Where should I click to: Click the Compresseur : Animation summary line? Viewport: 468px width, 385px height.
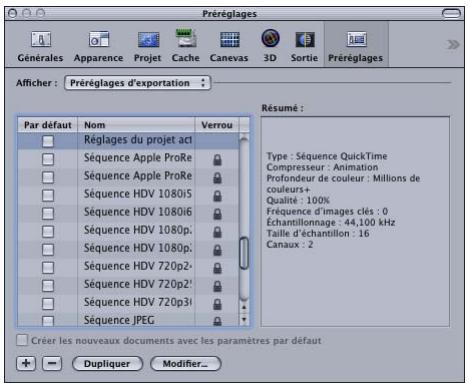click(x=322, y=167)
